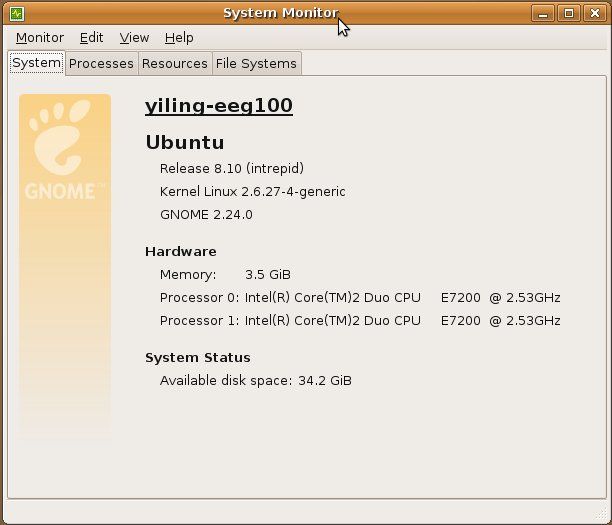This screenshot has height=525, width=612.
Task: Click the Memory 3.5 GiB value
Action: (x=268, y=274)
